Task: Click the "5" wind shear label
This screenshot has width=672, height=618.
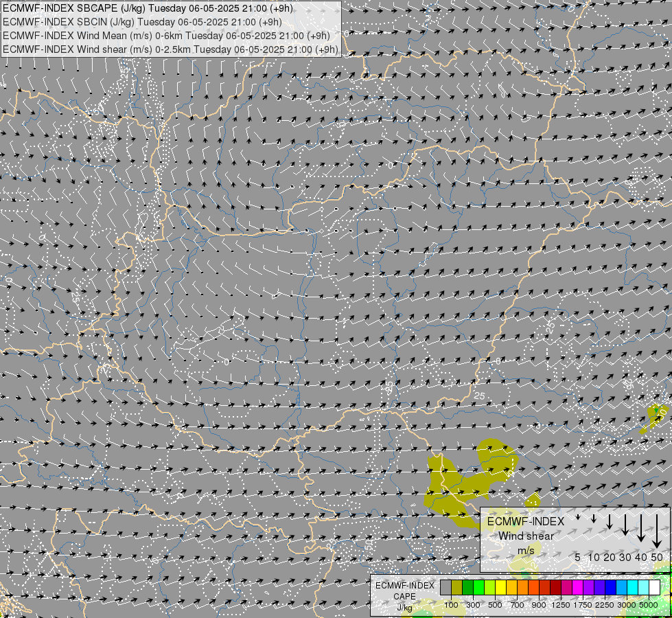Action: (578, 557)
